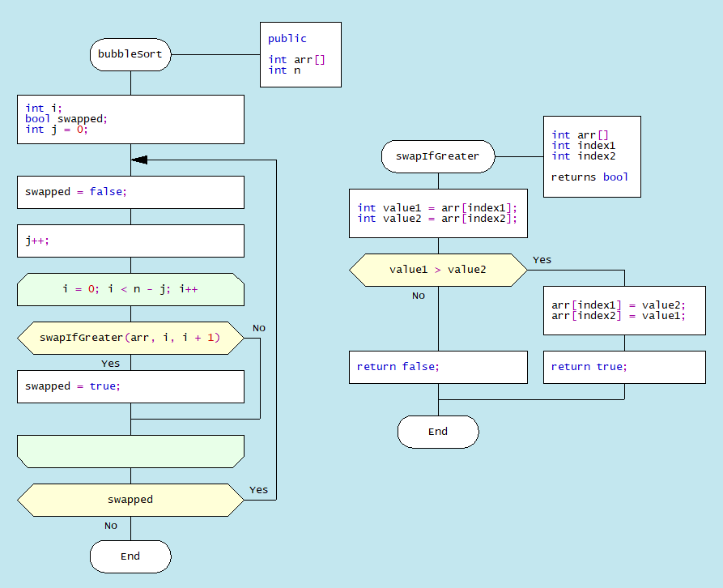723x588 pixels.
Task: Click the 'returns bool' parameters box
Action: 592,156
